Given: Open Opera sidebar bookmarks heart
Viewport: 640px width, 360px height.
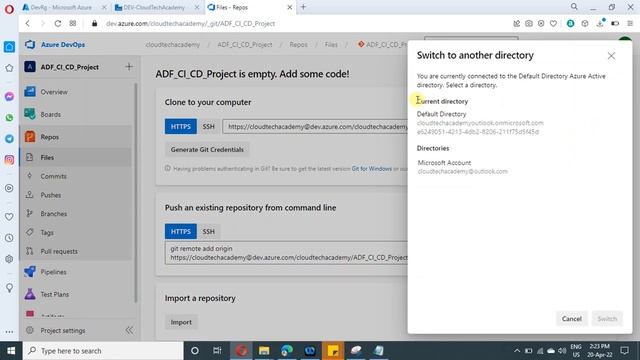Looking at the screenshot, I should pyautogui.click(x=9, y=217).
